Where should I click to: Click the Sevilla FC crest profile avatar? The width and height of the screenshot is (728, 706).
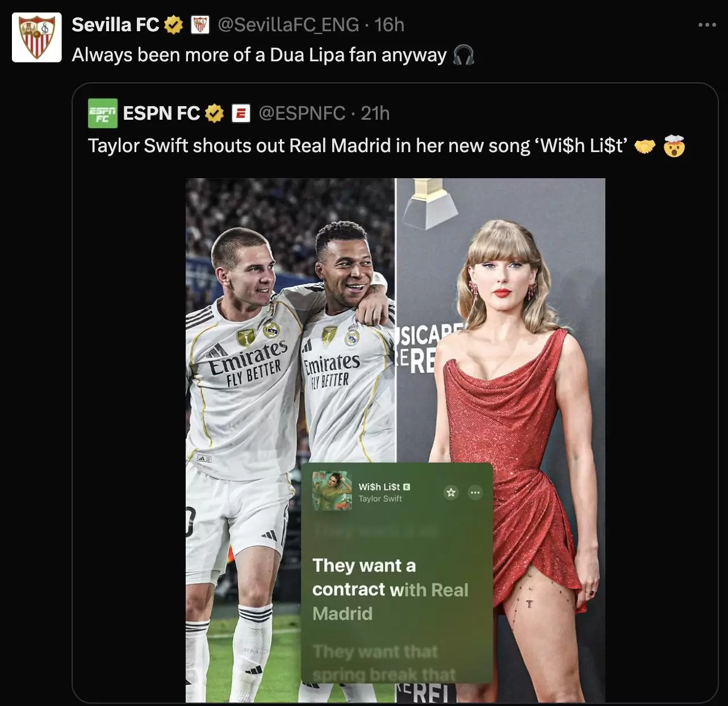[x=37, y=37]
